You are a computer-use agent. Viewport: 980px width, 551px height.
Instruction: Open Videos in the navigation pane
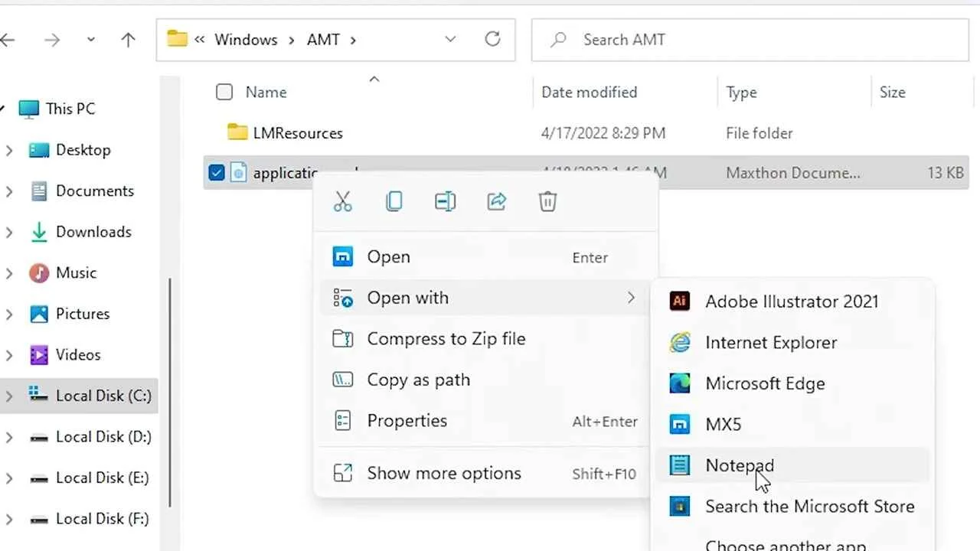point(78,354)
